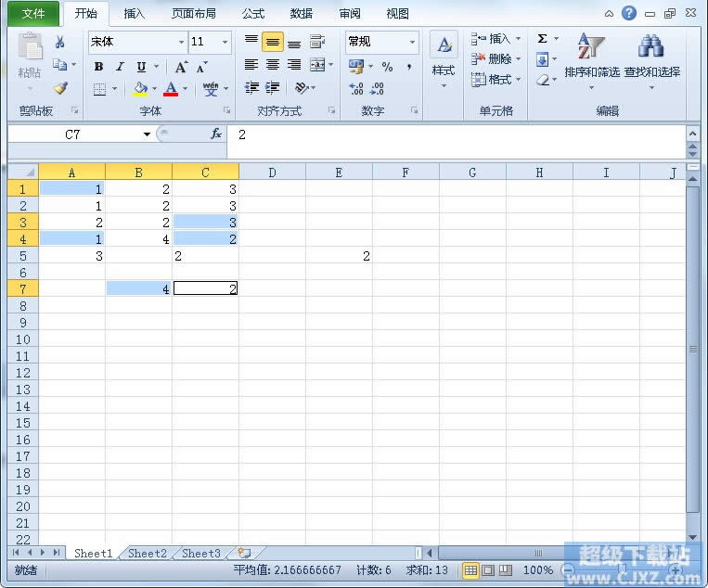Click the Clear eraser icon
Screen dimensions: 708x588
(543, 80)
